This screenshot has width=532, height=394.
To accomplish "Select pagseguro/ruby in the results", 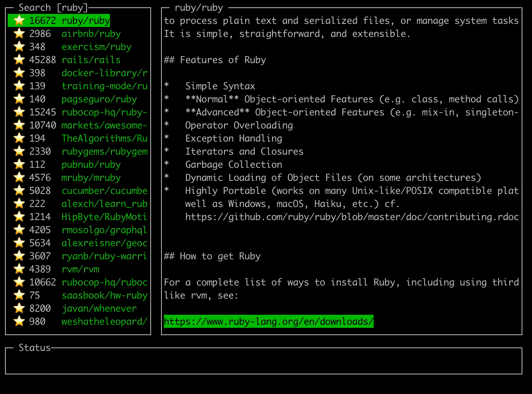I will (x=99, y=99).
